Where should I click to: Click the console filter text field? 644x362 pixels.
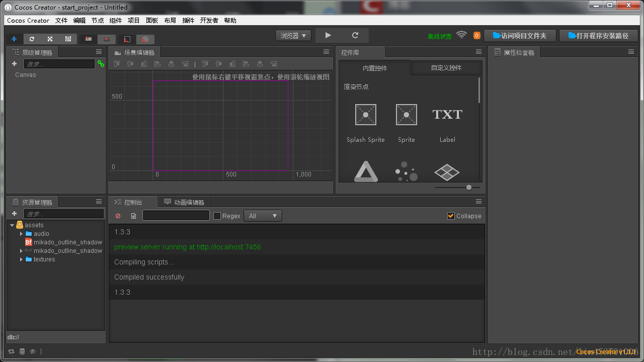[x=176, y=216]
